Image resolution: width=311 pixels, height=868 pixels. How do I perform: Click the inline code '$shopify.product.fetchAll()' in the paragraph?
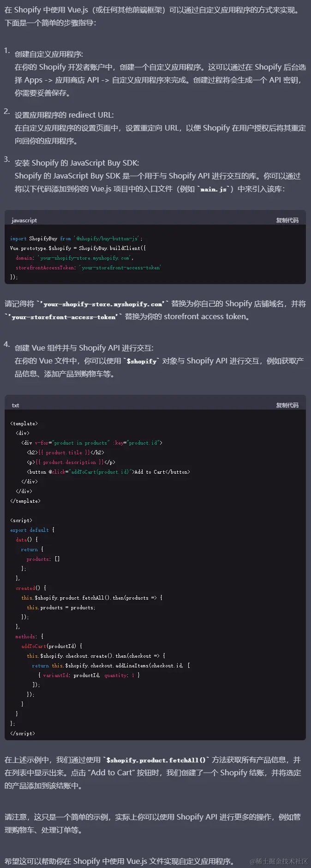156,760
